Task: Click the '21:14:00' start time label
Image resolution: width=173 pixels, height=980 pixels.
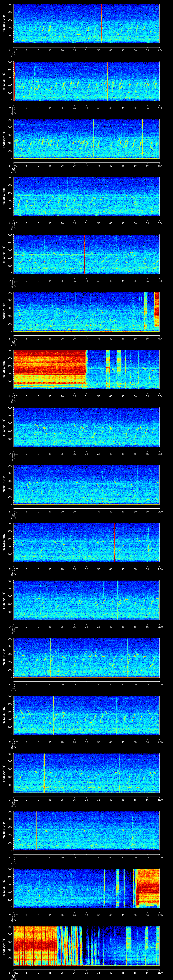Action: 13,799
